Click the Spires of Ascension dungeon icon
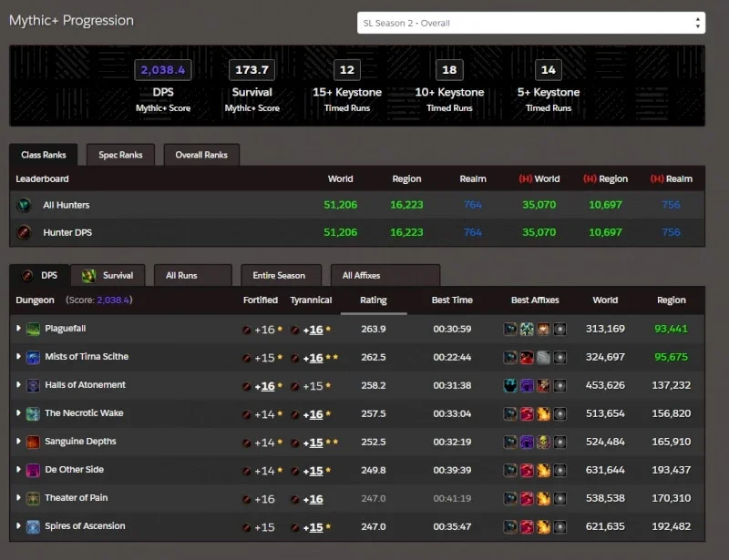The height and width of the screenshot is (560, 729). tap(33, 527)
